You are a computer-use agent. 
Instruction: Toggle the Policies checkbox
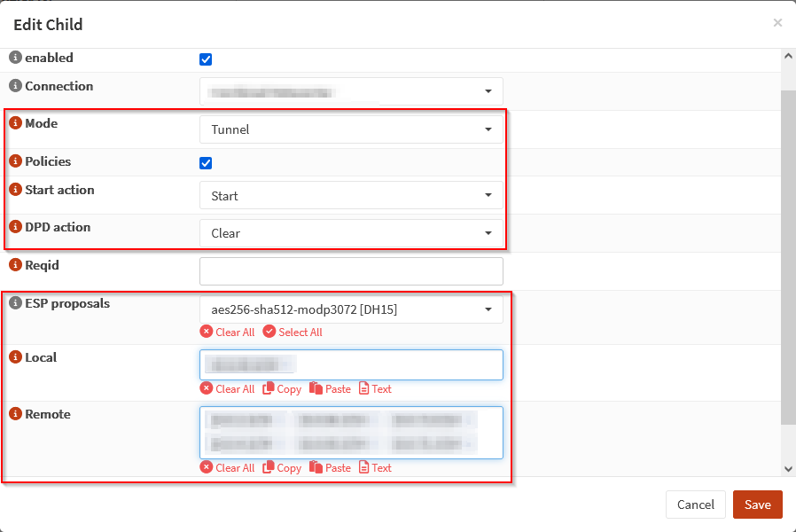coord(206,163)
